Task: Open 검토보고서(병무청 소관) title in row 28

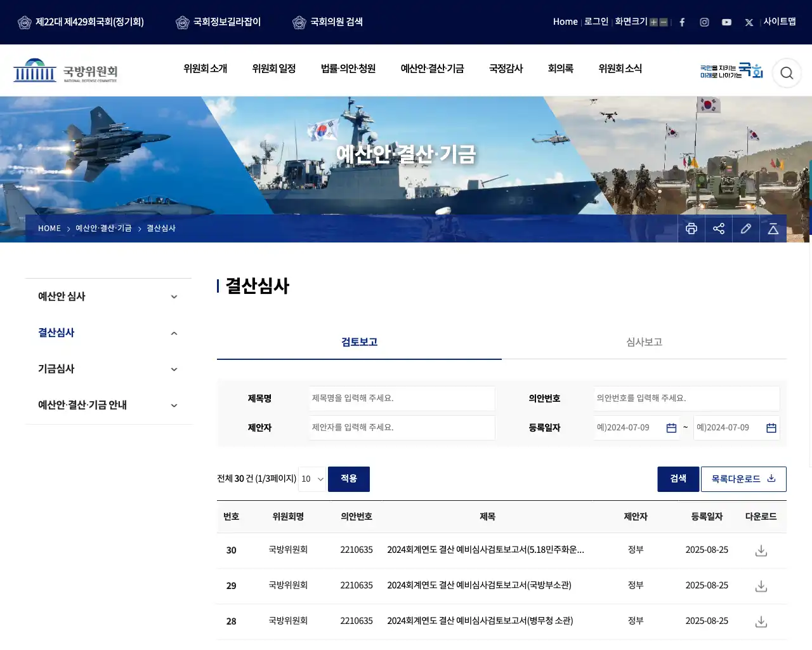Action: click(x=480, y=621)
